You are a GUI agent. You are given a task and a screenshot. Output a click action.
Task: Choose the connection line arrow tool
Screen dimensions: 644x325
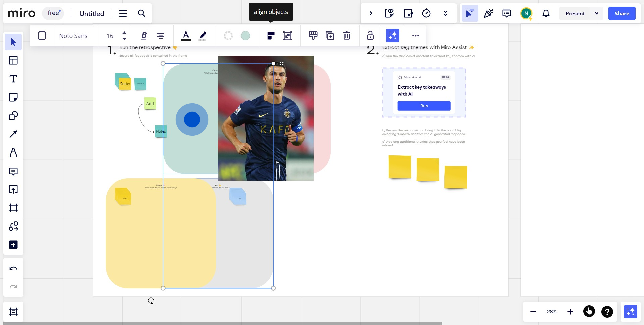point(13,134)
